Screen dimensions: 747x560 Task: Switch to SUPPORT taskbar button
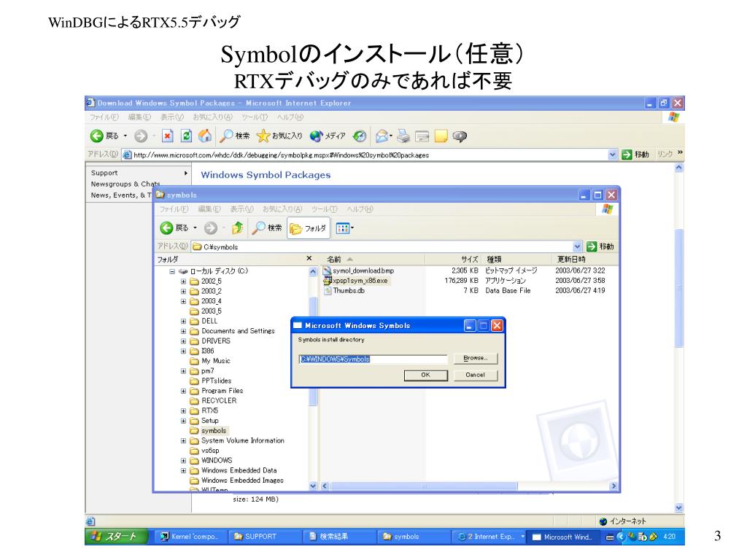pos(264,537)
